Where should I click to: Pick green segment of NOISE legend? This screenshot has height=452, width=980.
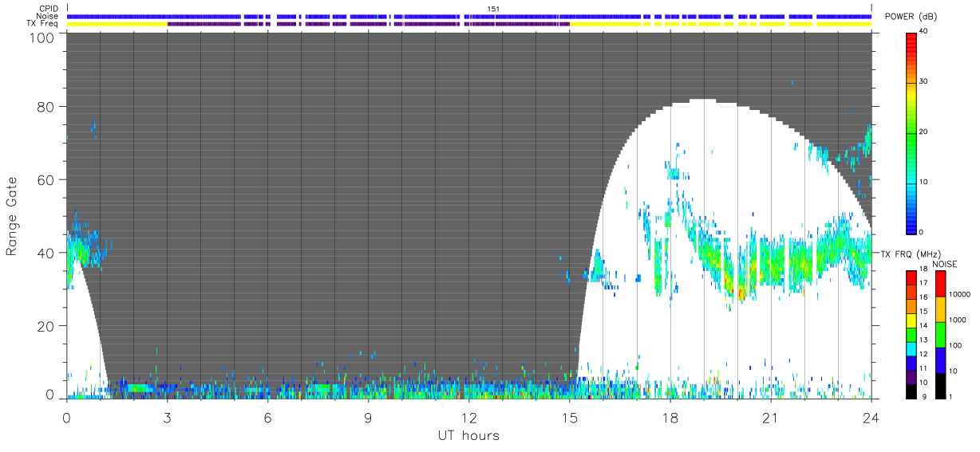point(940,335)
